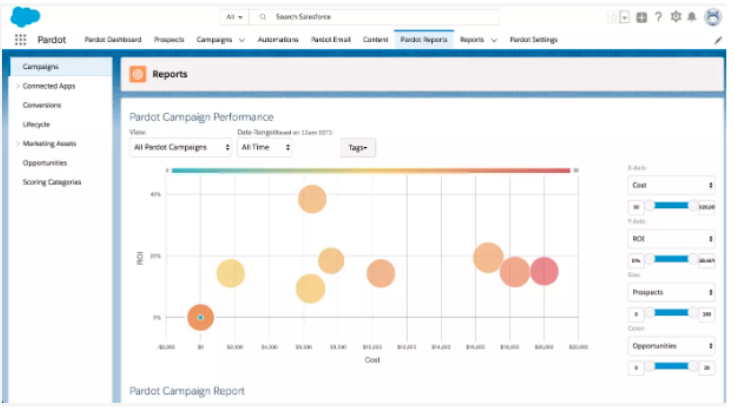Screen dimensions: 735x412
Task: Click the pencil edit navigation icon
Action: pyautogui.click(x=718, y=40)
